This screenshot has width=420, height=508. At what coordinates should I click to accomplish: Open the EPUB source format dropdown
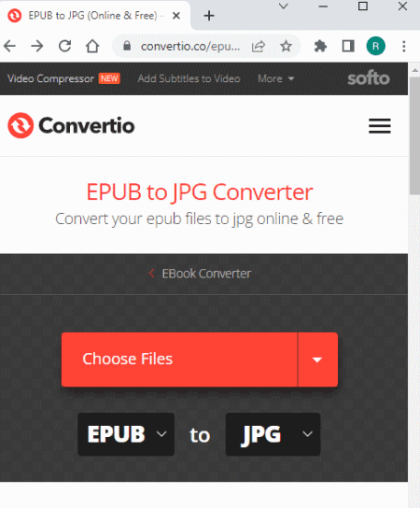(126, 434)
